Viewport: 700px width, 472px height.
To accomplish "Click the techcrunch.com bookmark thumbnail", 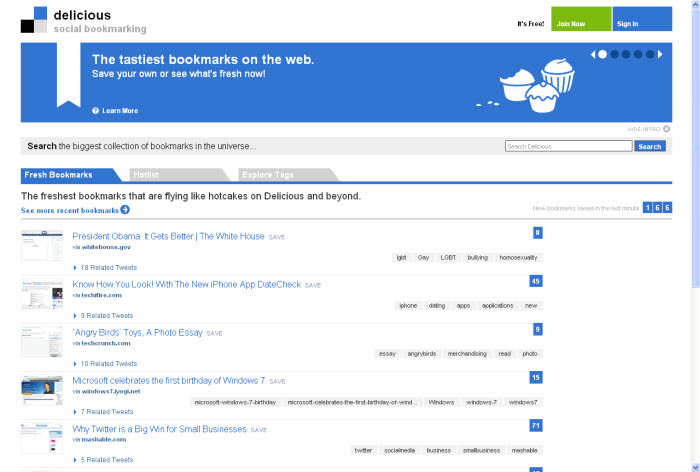I will (42, 342).
